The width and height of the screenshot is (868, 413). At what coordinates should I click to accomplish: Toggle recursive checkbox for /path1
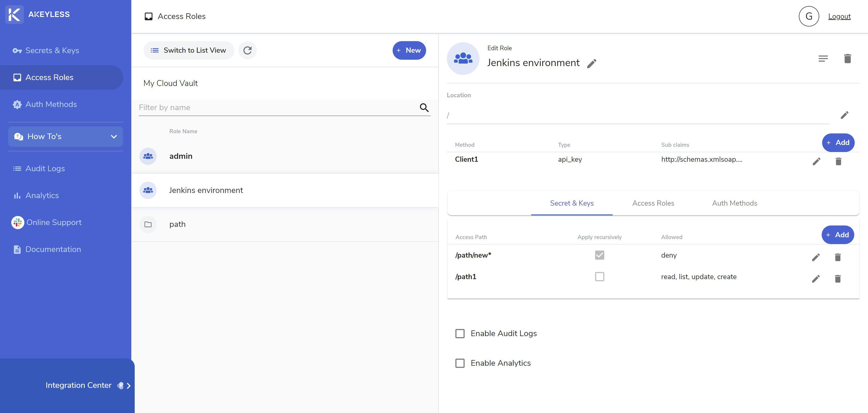599,277
